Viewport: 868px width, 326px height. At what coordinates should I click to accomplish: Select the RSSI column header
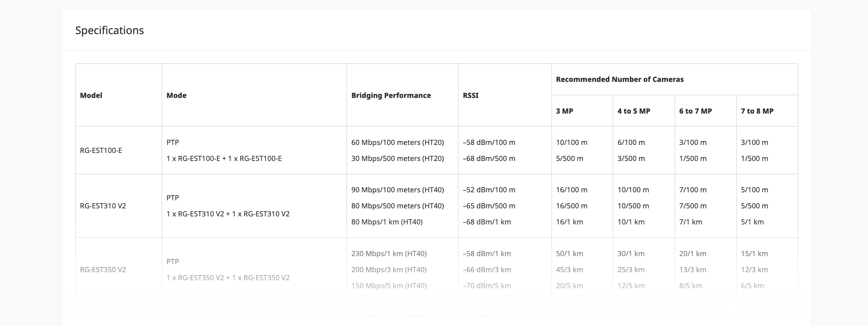coord(471,95)
